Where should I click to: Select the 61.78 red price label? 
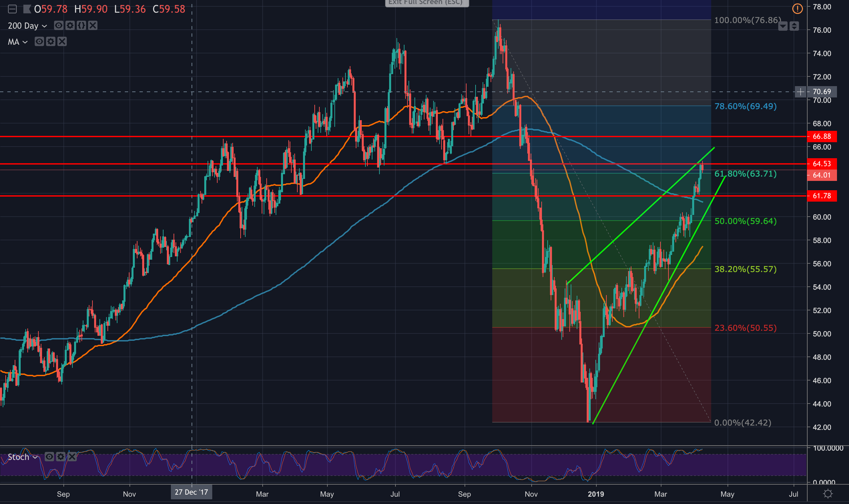(822, 196)
